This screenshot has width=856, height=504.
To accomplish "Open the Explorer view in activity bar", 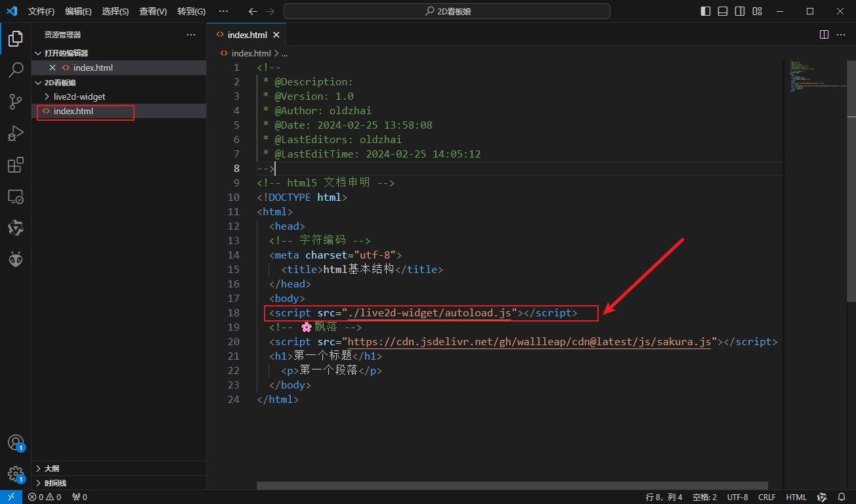I will 16,38.
